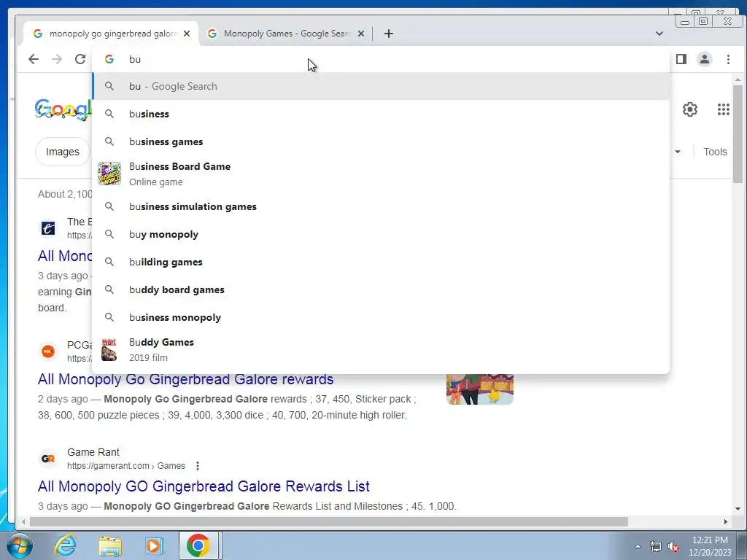747x560 pixels.
Task: Select 'Buddy Games' 2019 film suggestion
Action: click(x=381, y=349)
